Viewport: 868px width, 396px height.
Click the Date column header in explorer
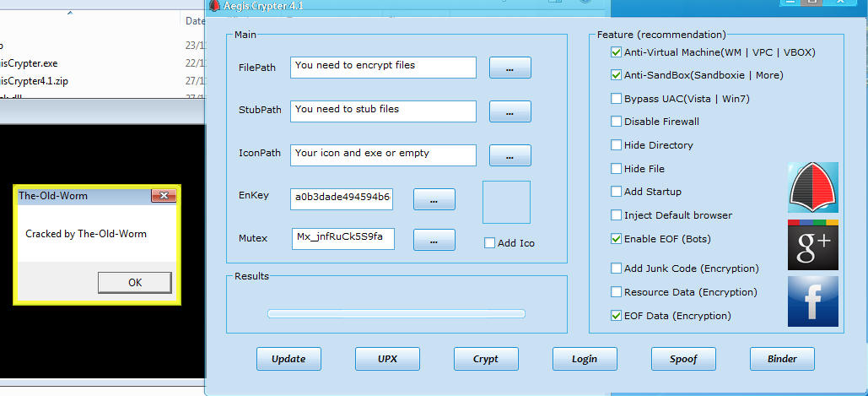194,21
